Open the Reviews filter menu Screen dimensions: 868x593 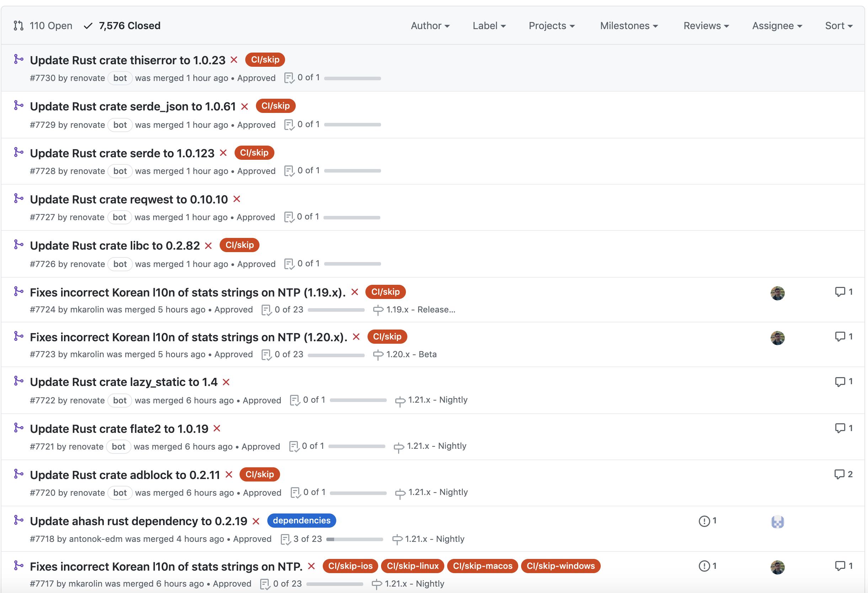click(x=706, y=26)
